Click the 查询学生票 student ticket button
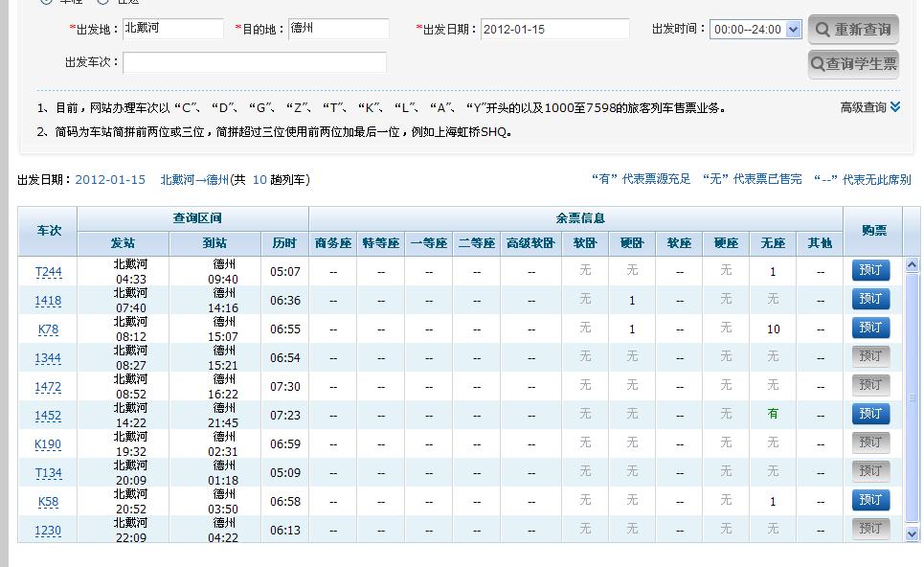 click(852, 64)
